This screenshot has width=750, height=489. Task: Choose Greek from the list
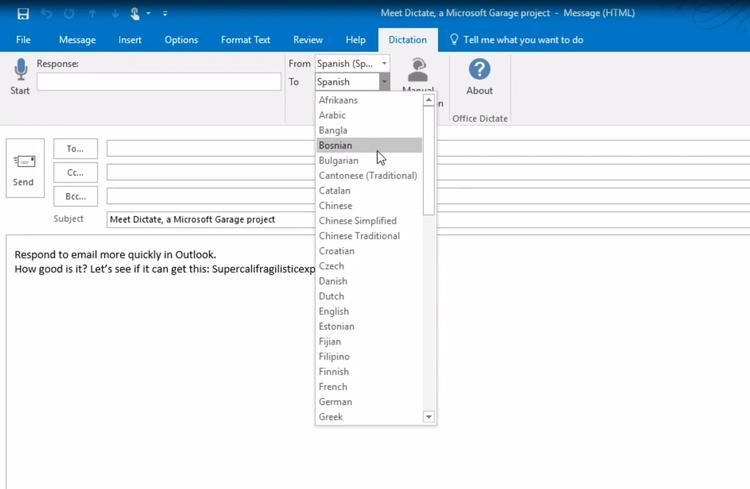(369, 417)
